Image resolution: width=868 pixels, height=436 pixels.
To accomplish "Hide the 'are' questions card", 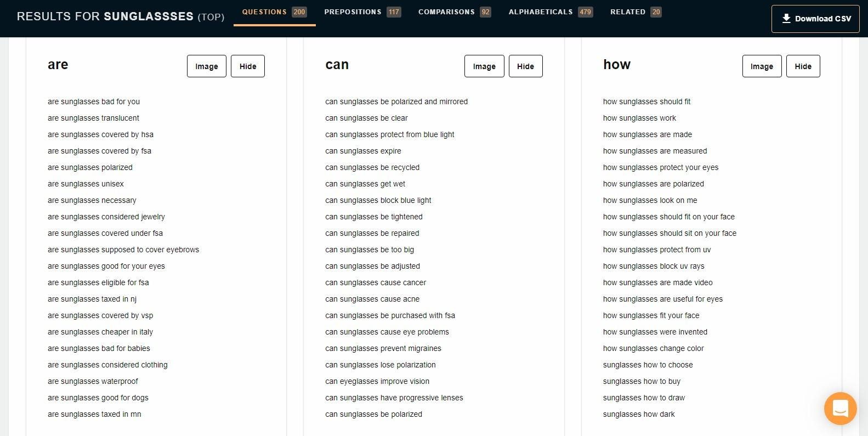I will [248, 66].
